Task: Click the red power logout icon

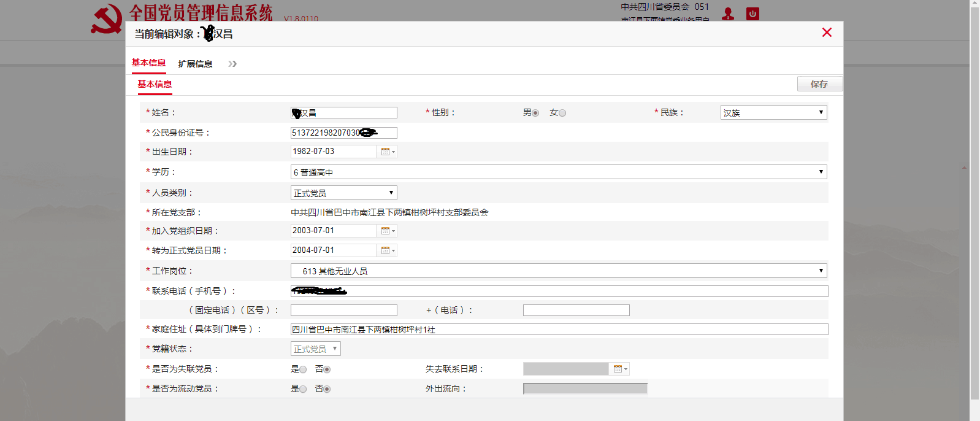Action: (x=752, y=14)
